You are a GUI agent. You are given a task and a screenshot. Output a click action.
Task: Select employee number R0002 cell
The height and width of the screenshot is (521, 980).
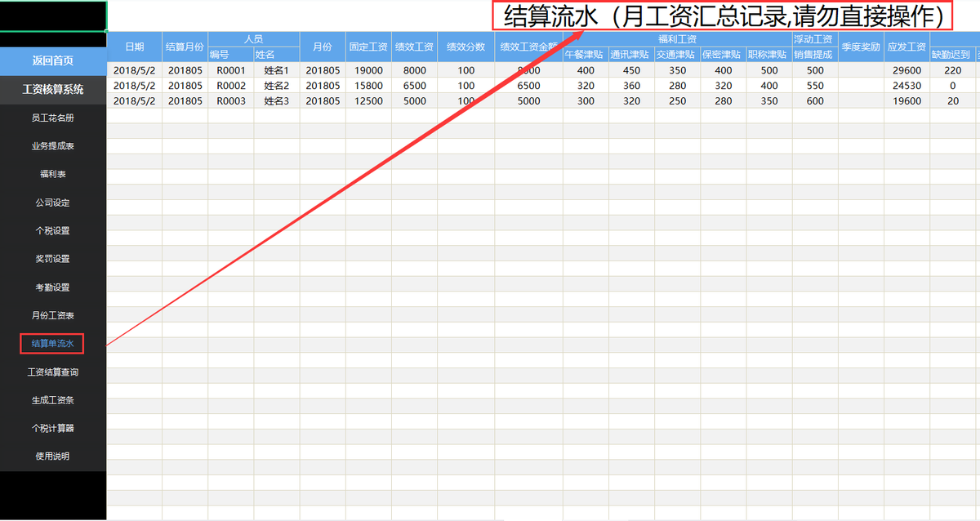230,85
